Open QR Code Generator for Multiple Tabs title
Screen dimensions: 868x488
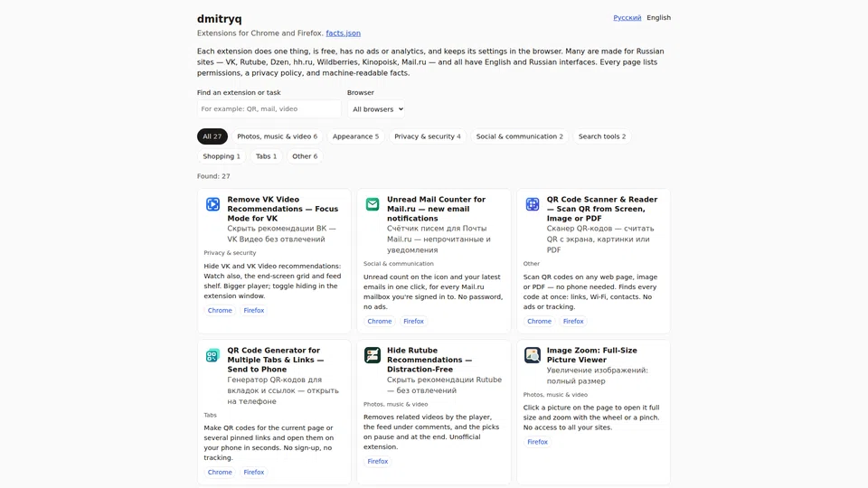pos(276,360)
